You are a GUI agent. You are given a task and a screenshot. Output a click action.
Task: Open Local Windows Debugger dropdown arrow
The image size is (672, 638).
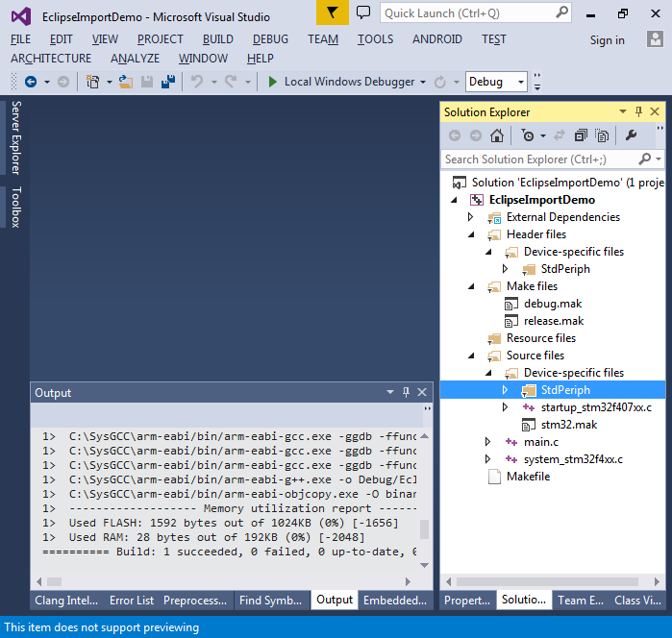point(423,82)
